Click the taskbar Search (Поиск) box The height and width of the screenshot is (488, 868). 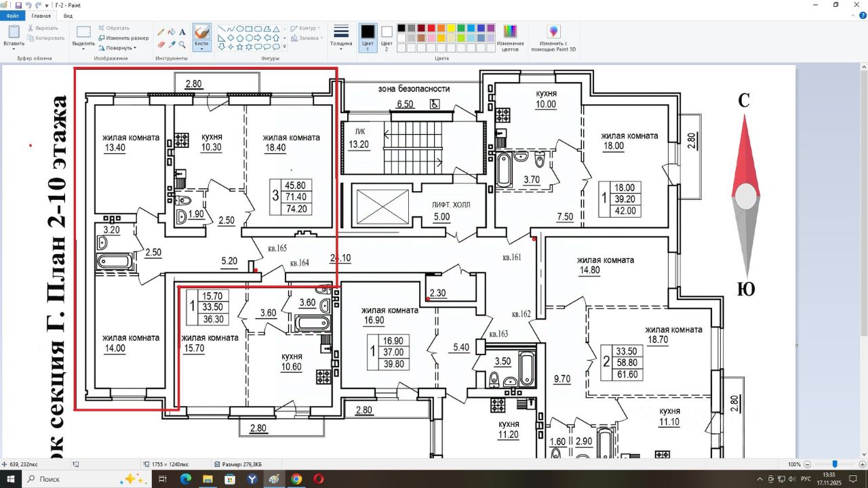point(86,479)
